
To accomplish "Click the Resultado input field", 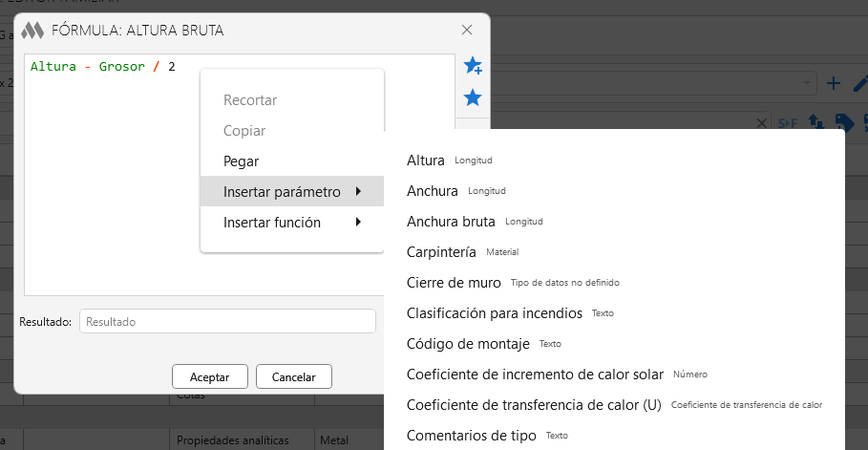I will click(227, 322).
